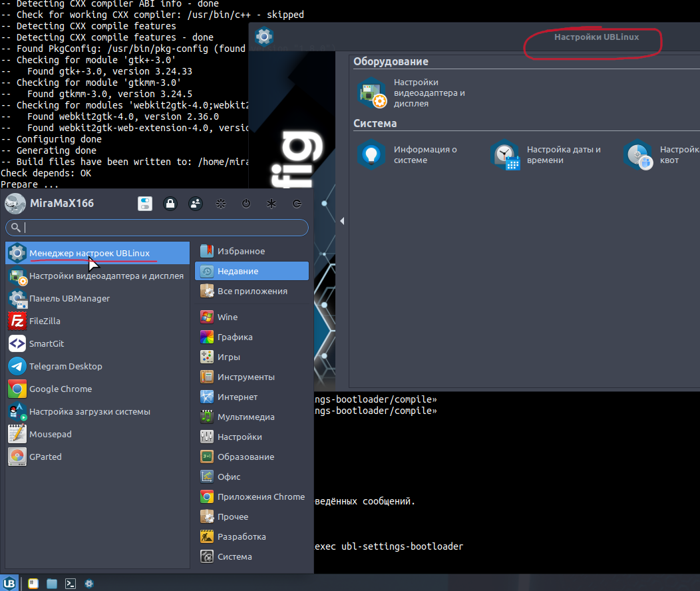
Task: Focus the application menu search field
Action: point(156,228)
